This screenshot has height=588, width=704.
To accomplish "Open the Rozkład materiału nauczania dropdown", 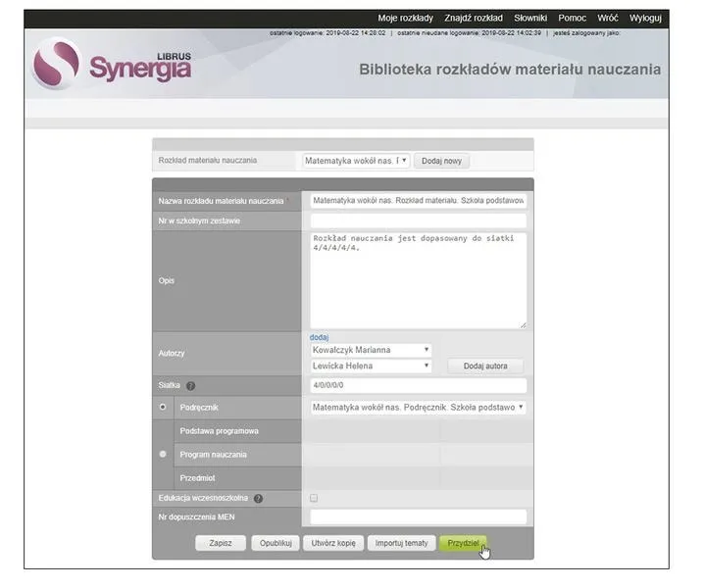I will tap(356, 161).
